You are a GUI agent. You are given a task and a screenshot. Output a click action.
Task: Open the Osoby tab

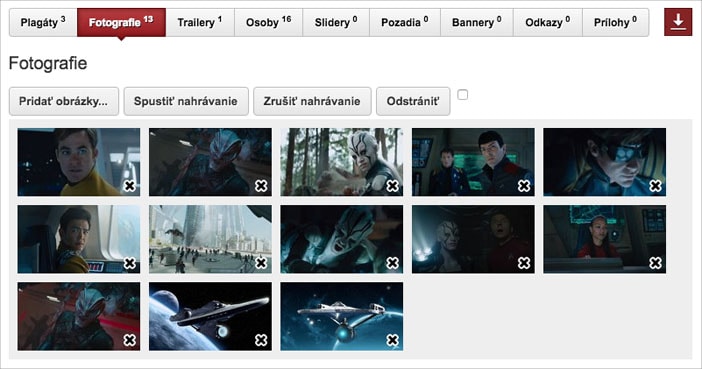[x=268, y=22]
